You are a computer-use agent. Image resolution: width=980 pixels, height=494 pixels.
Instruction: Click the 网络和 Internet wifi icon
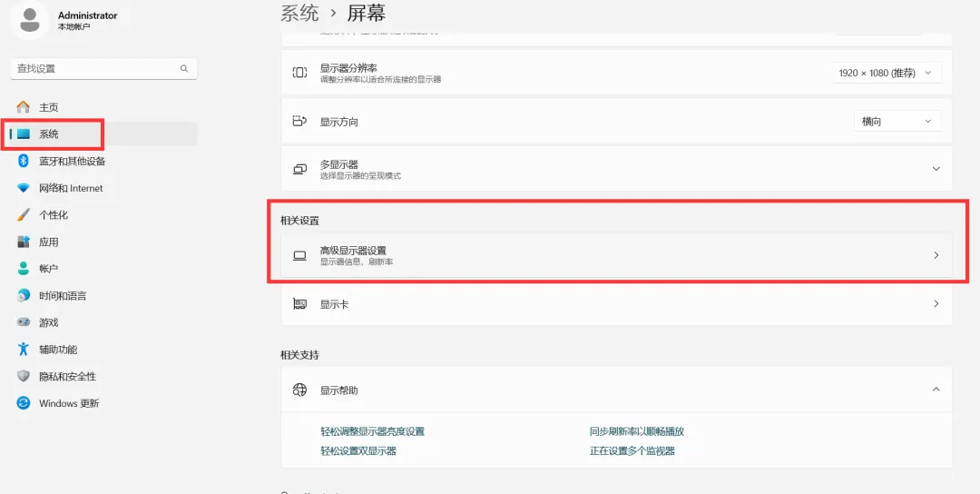(x=23, y=188)
